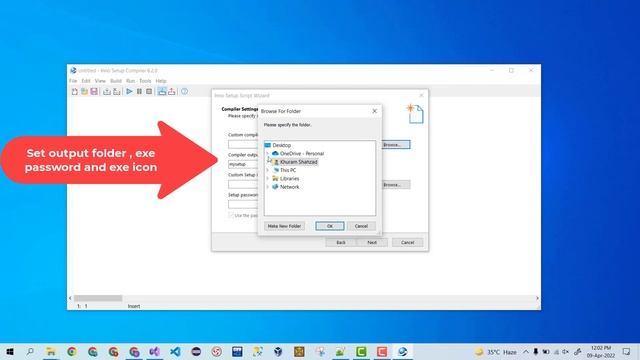The image size is (640, 360).
Task: Click the wizard Cancel button
Action: click(x=407, y=242)
